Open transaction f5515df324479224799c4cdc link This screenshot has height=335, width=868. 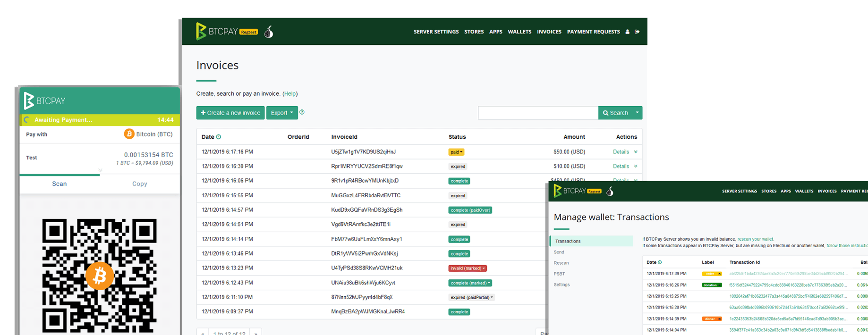[x=788, y=285]
